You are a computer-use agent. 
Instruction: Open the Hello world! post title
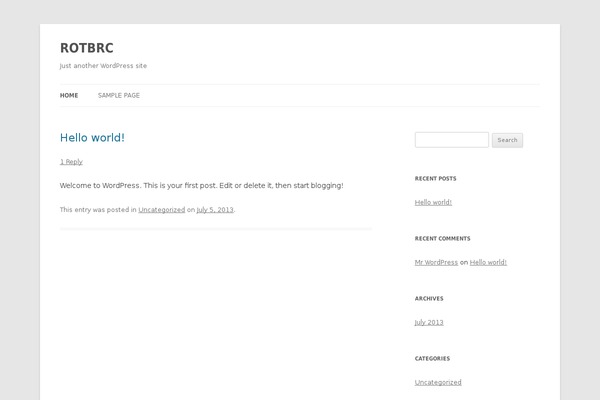pos(92,138)
